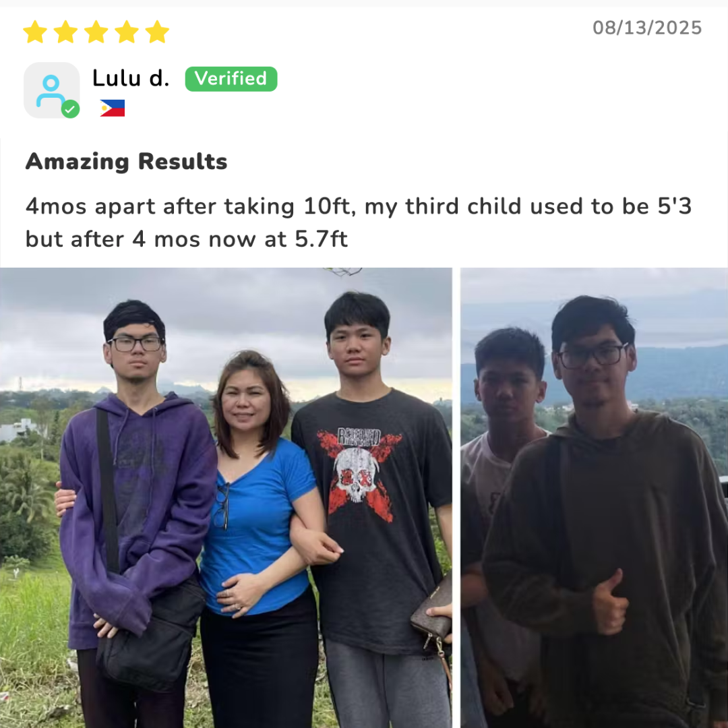Click the thumbs-up hand in right photo
The height and width of the screenshot is (728, 728).
(x=610, y=603)
